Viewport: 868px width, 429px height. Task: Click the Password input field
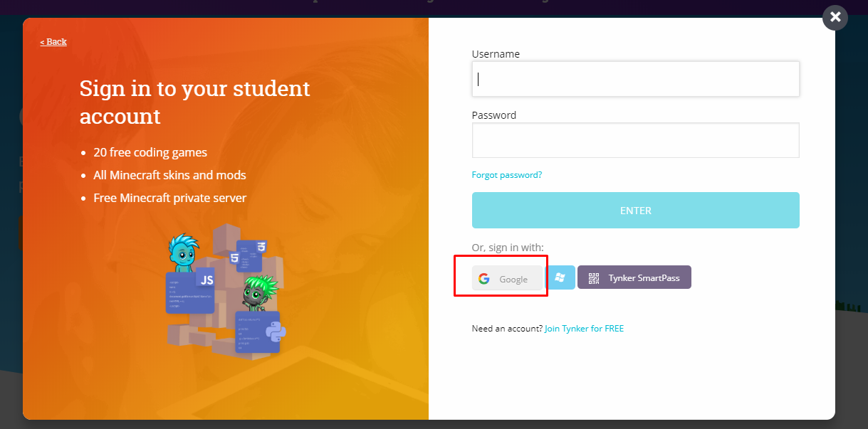(x=635, y=140)
